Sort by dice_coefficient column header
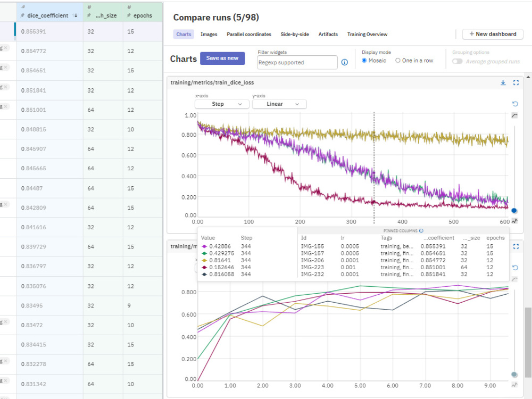This screenshot has height=399, width=532. coord(48,15)
